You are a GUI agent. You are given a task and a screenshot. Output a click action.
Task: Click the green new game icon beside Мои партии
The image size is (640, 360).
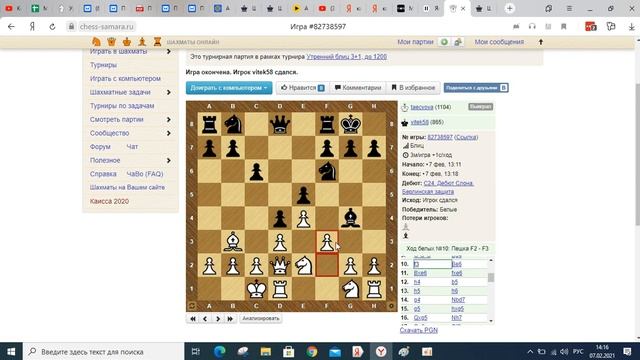click(444, 42)
